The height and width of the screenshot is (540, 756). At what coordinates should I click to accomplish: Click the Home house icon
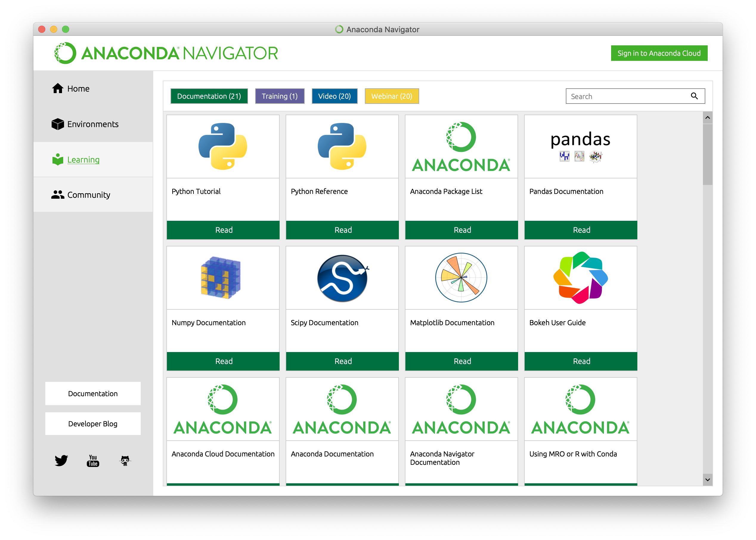(x=58, y=88)
